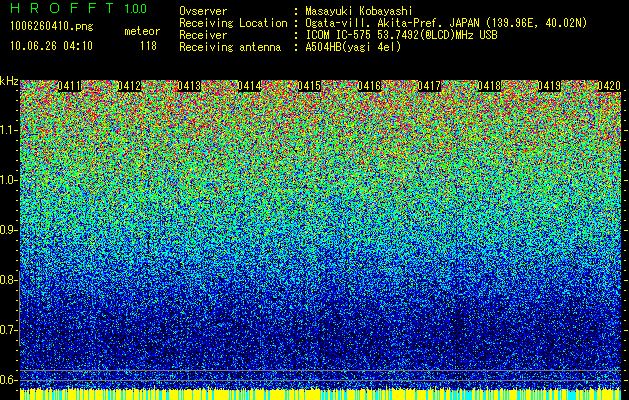The height and width of the screenshot is (400, 629).
Task: Click the 0412 time marker
Action: (x=129, y=86)
